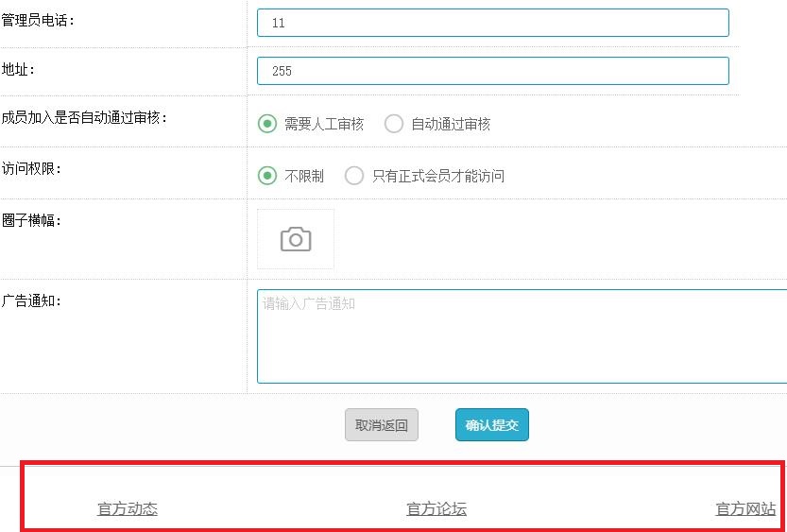The width and height of the screenshot is (787, 532).
Task: Choose the 不限制 access radio button
Action: coord(267,176)
